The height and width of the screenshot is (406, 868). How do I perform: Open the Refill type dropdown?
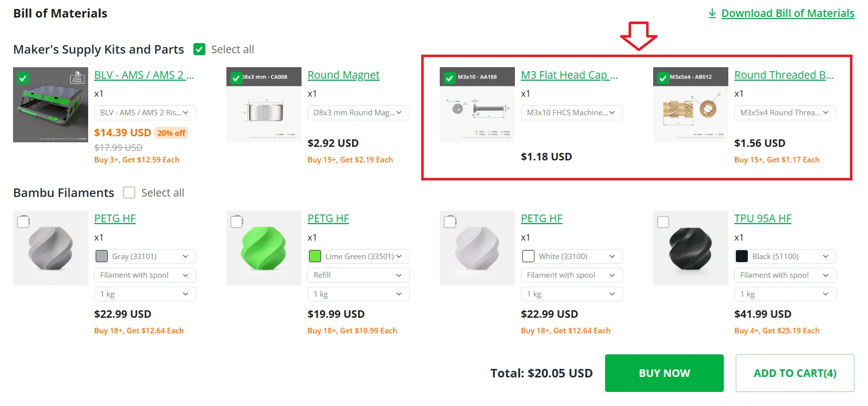coord(358,275)
